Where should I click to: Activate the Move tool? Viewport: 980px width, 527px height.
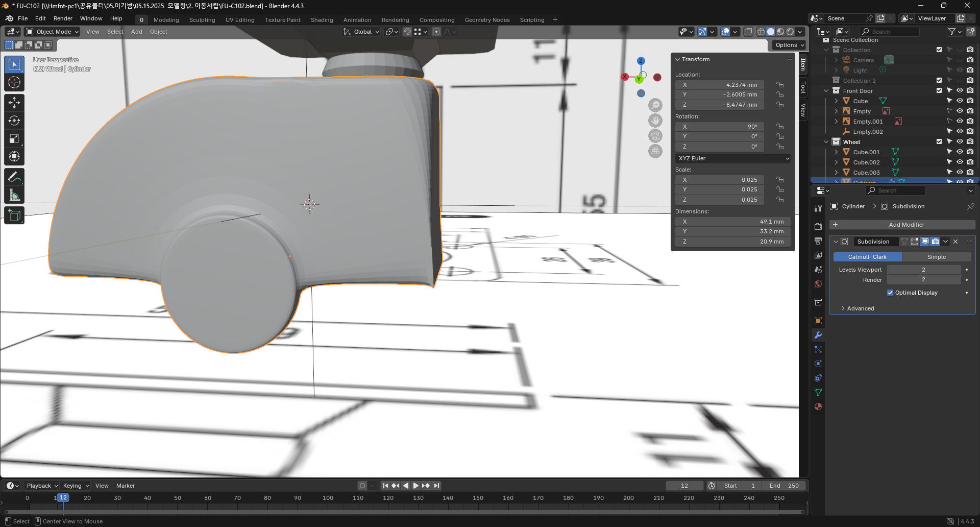[14, 103]
